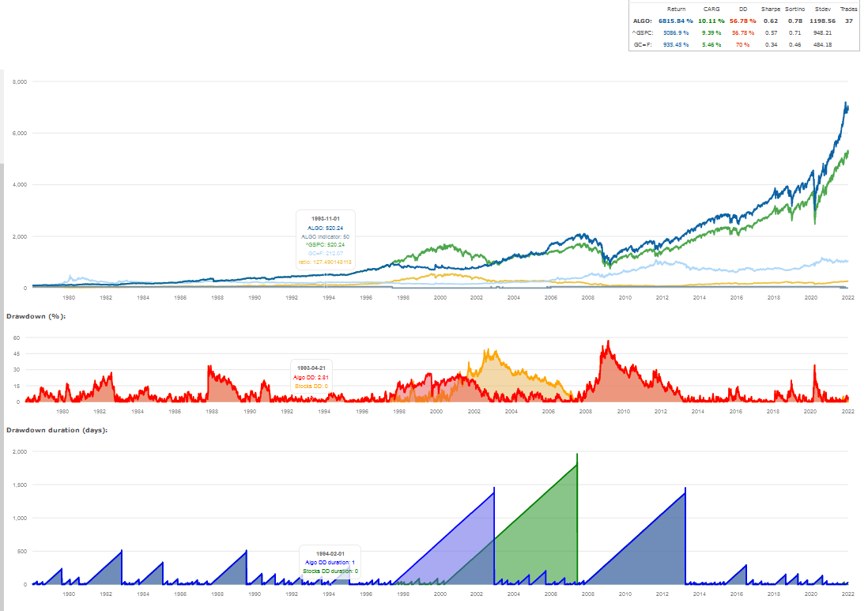Select the CARG column header
Viewport: 868px width, 611px height.
pyautogui.click(x=711, y=9)
